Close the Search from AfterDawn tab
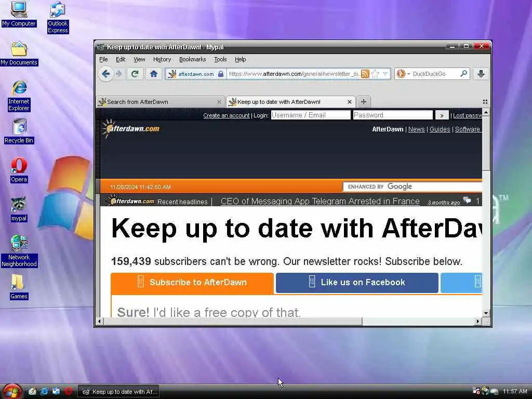The height and width of the screenshot is (399, 532). tap(219, 102)
